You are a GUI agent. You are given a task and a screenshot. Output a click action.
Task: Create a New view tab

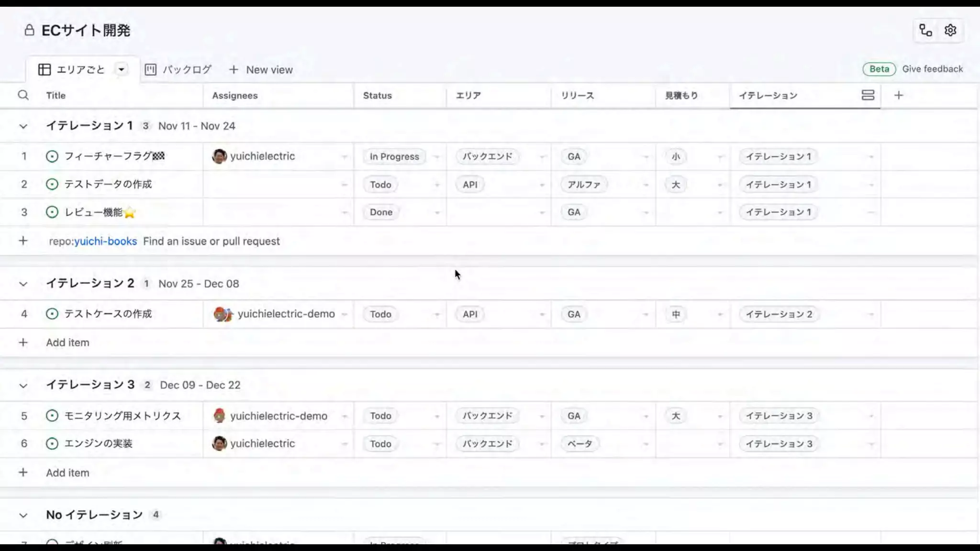pyautogui.click(x=261, y=70)
